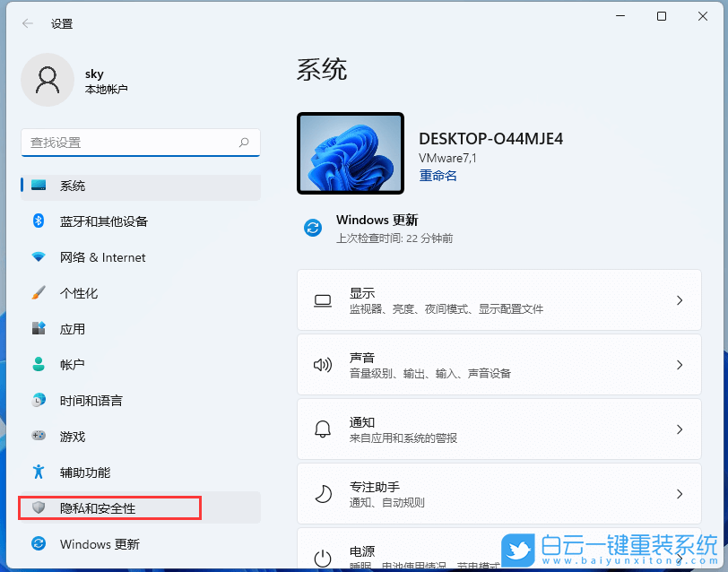Screen dimensions: 728x572
Task: Click the Notifications bell icon
Action: coord(323,429)
